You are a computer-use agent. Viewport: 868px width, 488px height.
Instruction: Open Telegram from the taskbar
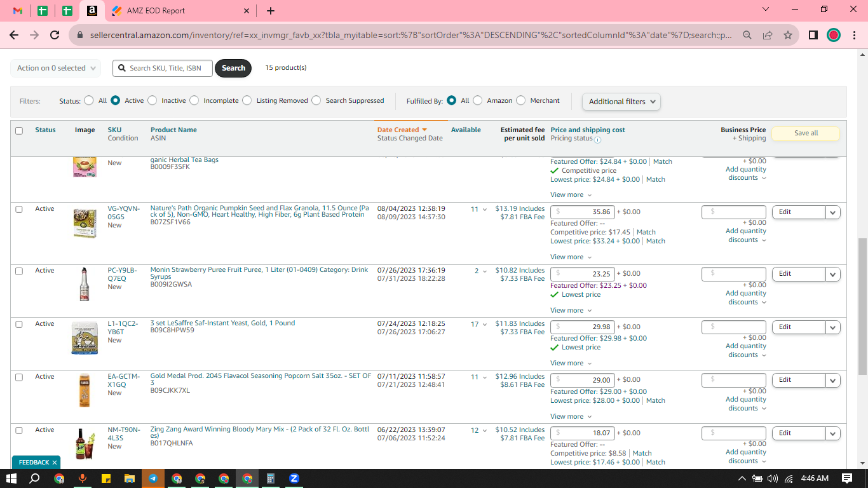click(153, 478)
